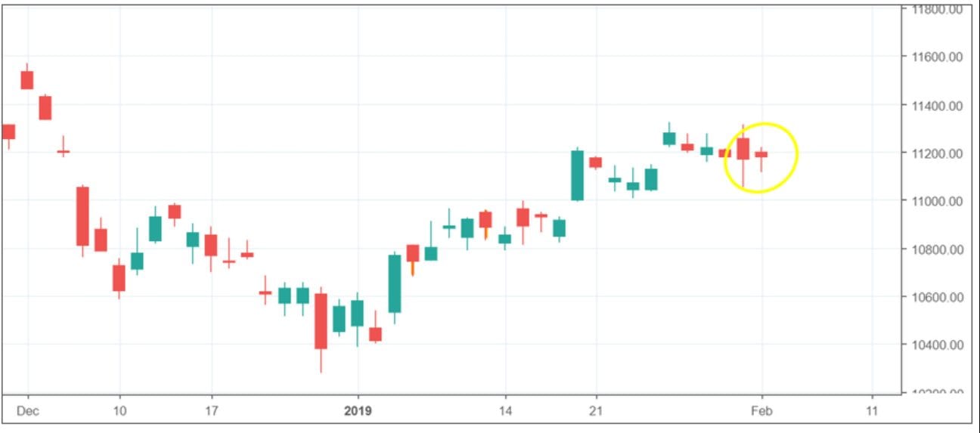
Task: Select the 17 date marker on time axis
Action: pyautogui.click(x=212, y=410)
